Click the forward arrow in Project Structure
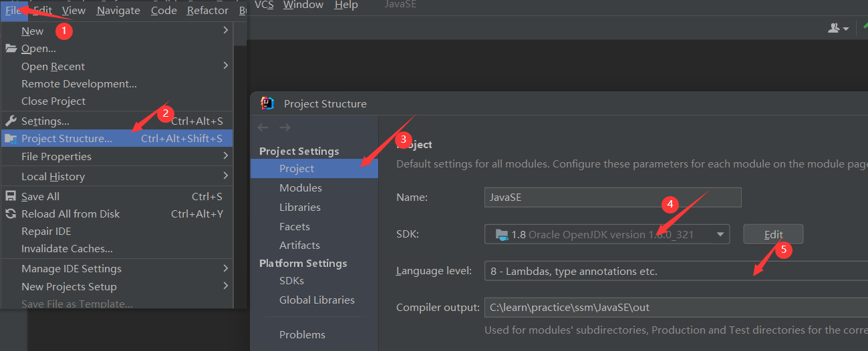 coord(285,127)
